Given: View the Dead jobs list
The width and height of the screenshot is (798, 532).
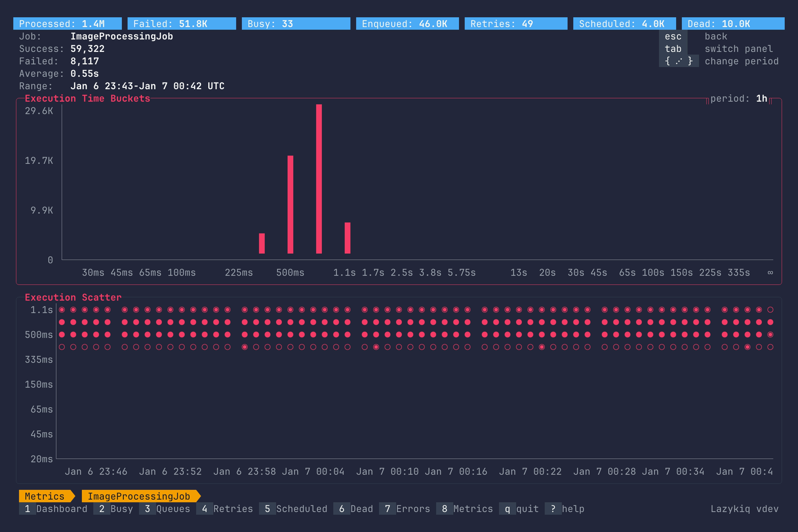Looking at the screenshot, I should tap(356, 509).
